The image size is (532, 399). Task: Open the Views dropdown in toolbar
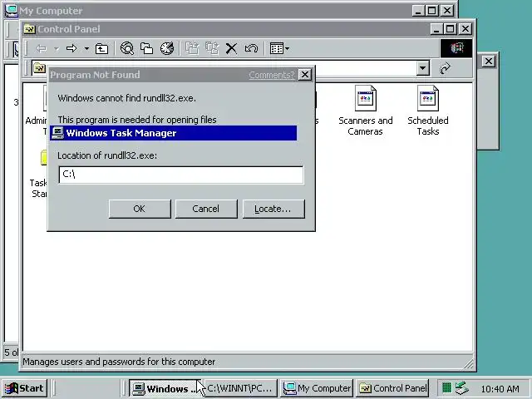tap(279, 48)
